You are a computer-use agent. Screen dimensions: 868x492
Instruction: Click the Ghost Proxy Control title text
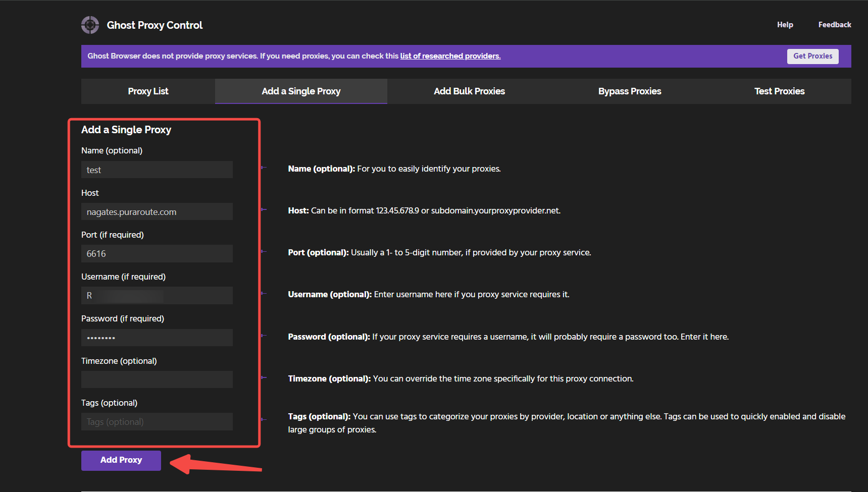155,25
